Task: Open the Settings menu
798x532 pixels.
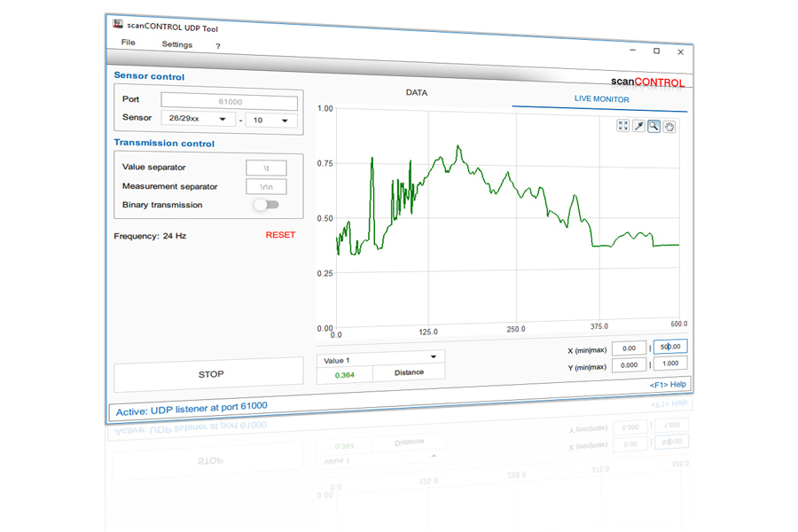Action: [176, 44]
